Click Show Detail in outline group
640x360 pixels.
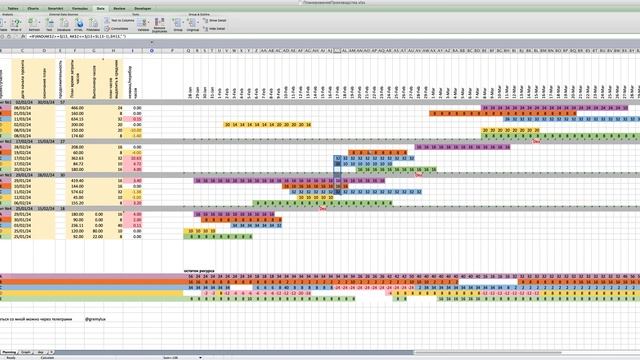[215, 20]
